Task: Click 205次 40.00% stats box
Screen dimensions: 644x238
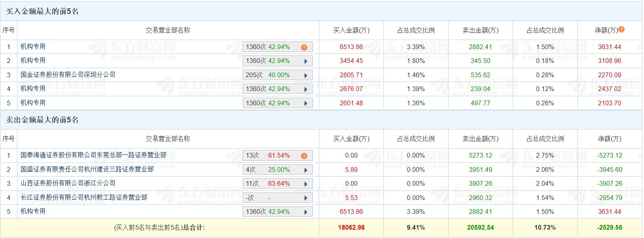Action: pos(278,75)
